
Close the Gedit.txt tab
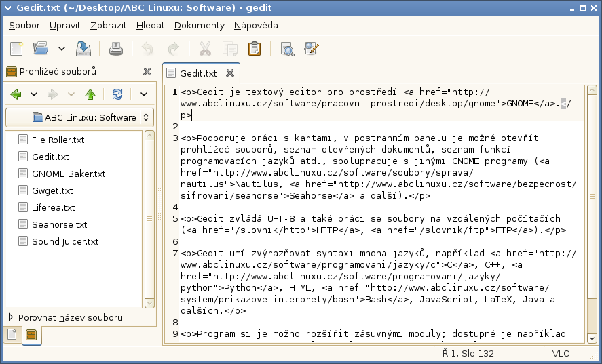(229, 73)
